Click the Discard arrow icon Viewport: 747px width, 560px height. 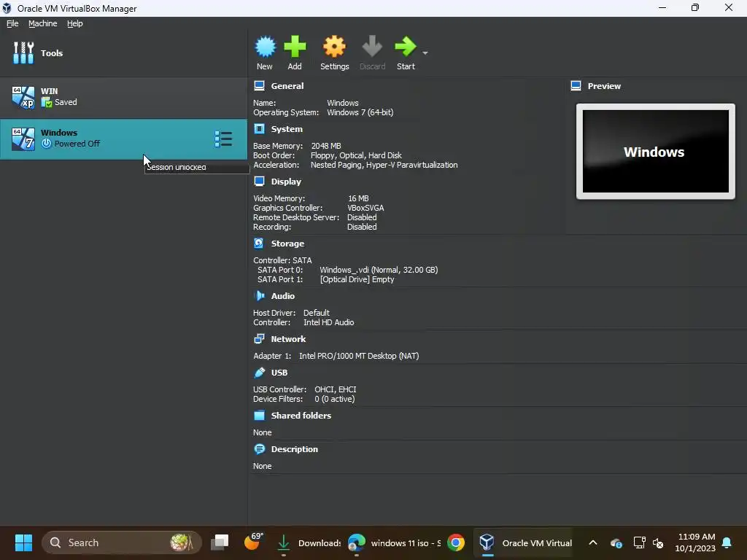pos(372,47)
